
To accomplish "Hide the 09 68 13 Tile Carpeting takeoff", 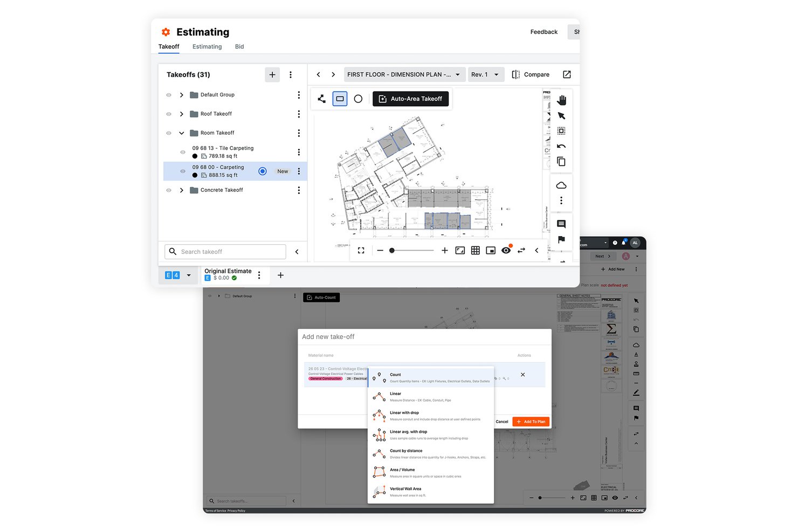I will [183, 152].
